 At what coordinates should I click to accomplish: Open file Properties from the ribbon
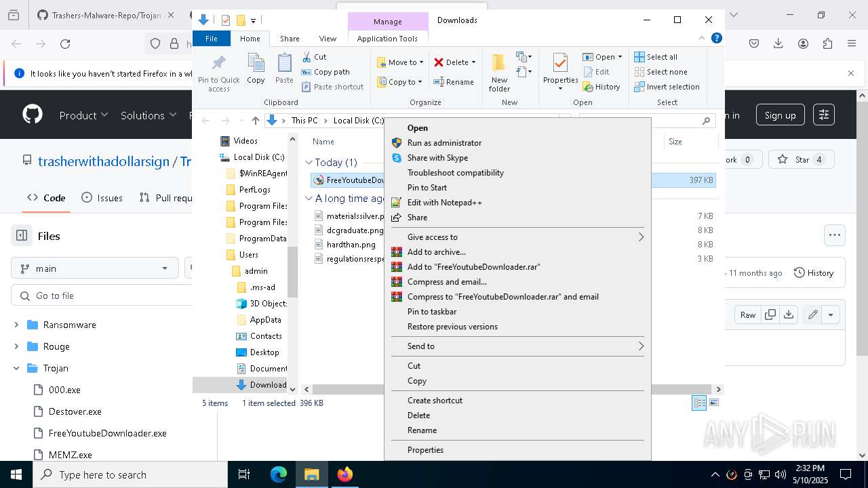560,73
